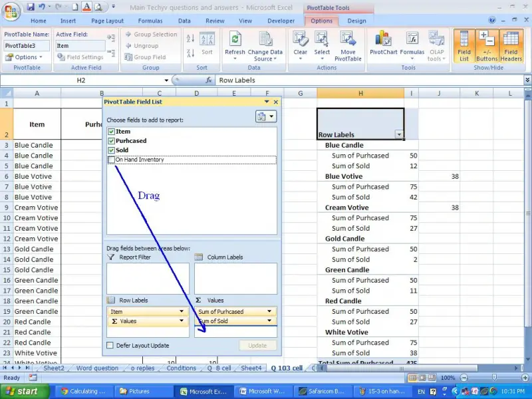532x399 pixels.
Task: Click the insert function fx icon
Action: tap(209, 80)
